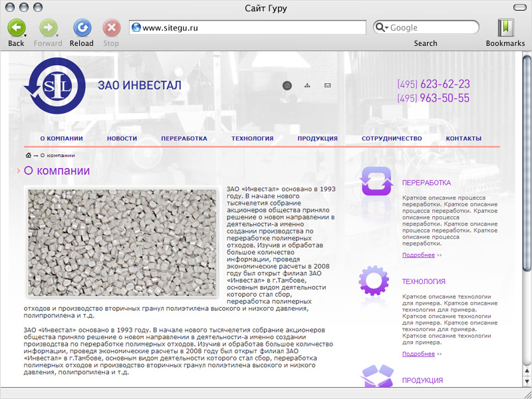
Task: Open the ТЕХНОЛОГИЯ menu item
Action: tap(253, 138)
